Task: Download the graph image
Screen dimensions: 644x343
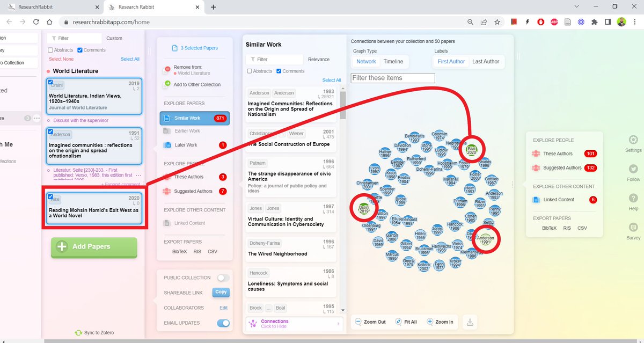Action: (x=470, y=322)
